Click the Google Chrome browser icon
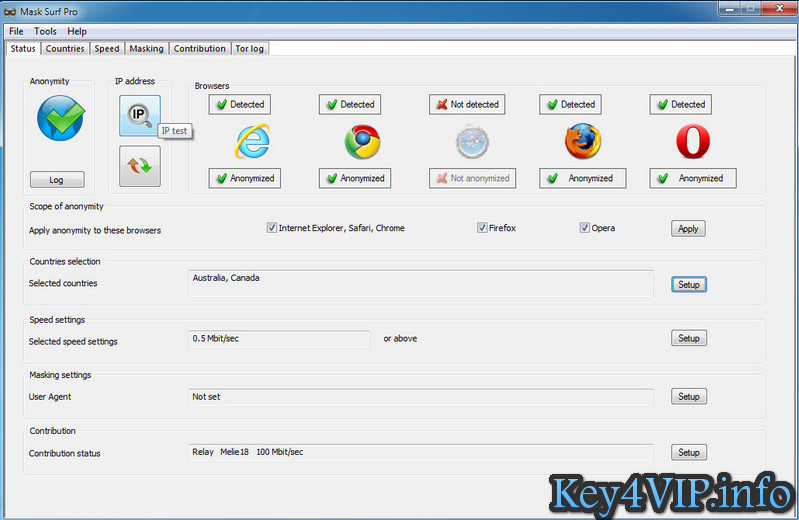 pos(362,141)
